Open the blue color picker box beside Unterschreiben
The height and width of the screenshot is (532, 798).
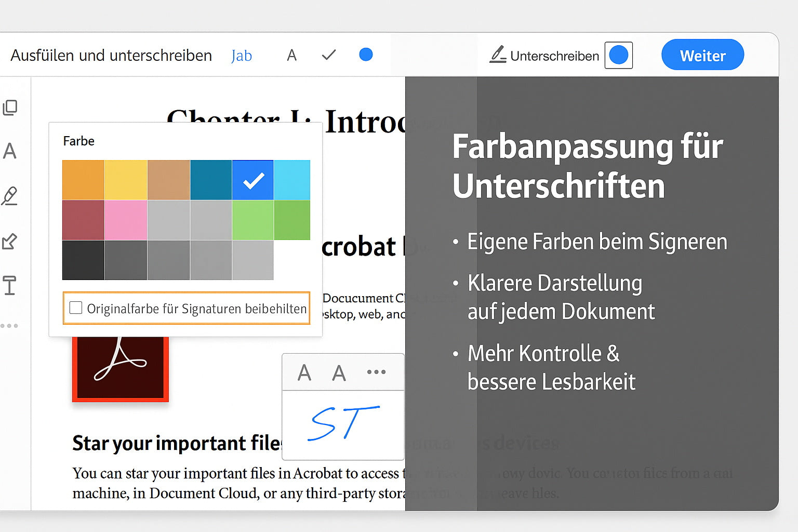click(618, 55)
